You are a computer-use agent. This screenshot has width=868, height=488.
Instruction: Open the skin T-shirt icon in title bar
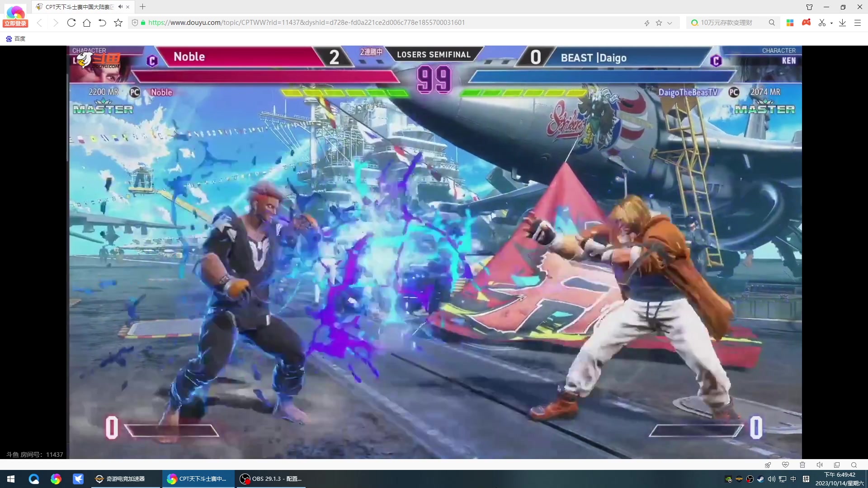[x=809, y=7]
